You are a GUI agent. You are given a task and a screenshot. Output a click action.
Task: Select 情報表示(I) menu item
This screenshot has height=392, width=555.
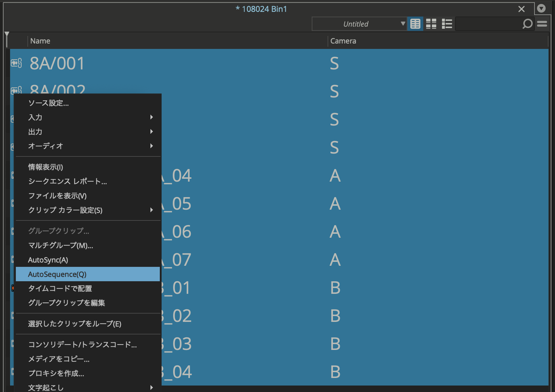point(88,167)
